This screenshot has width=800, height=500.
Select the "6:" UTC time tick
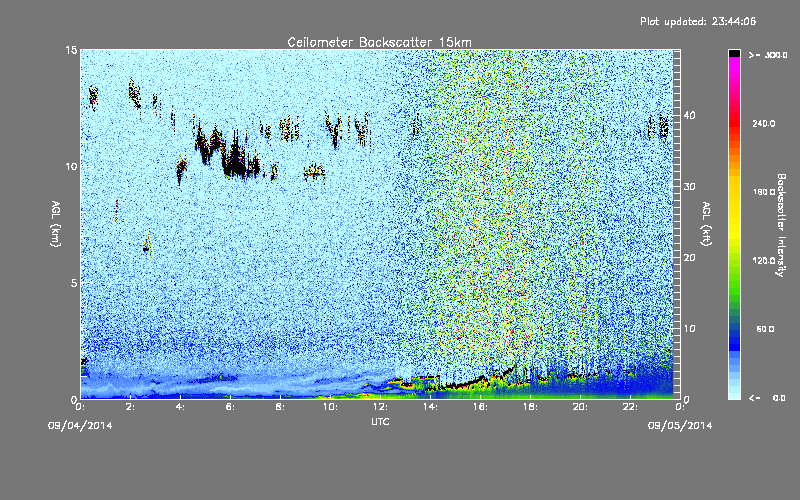click(x=231, y=407)
